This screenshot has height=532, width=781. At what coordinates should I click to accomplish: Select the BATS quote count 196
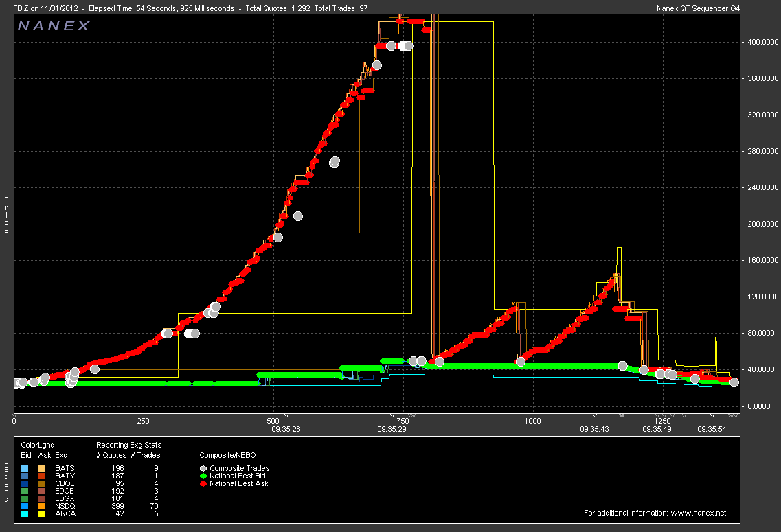click(117, 468)
